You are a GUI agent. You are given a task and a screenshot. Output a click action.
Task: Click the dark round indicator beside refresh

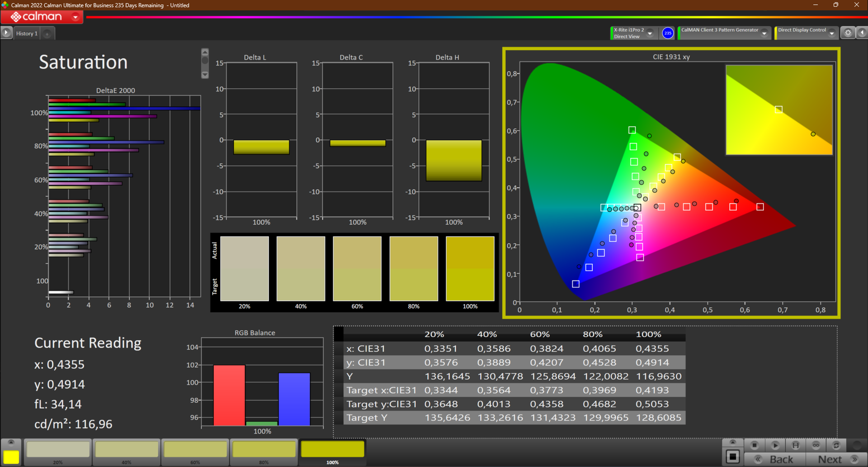(x=857, y=445)
